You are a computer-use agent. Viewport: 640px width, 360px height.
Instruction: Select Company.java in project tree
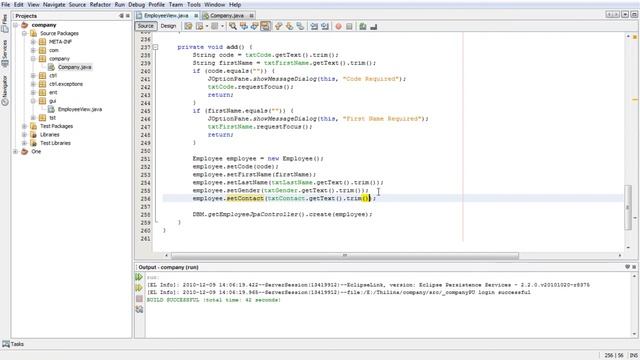pyautogui.click(x=75, y=67)
